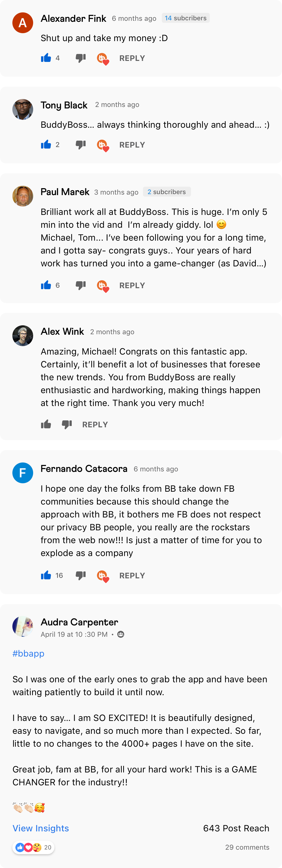Image resolution: width=282 pixels, height=868 pixels.
Task: Reply to Alex Wink's comment
Action: [95, 425]
